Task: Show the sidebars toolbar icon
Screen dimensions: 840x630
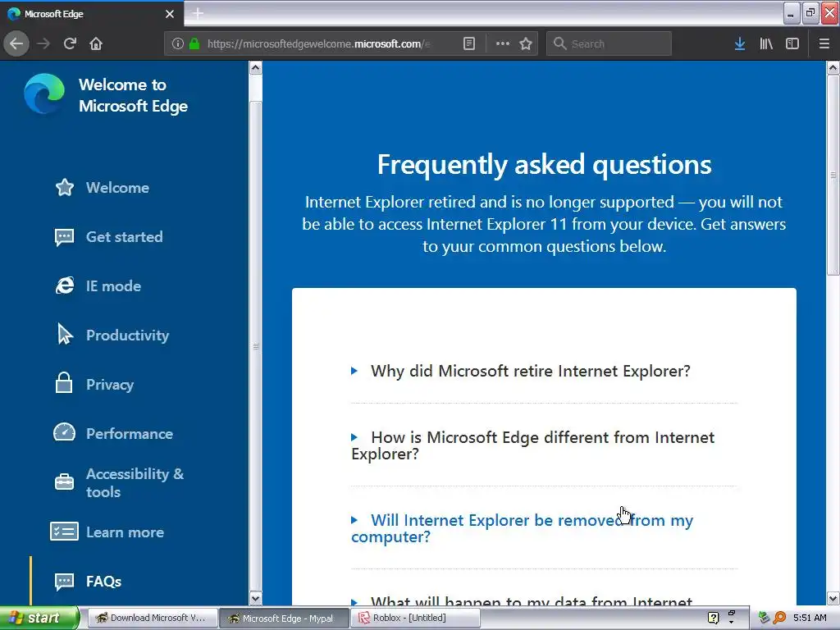Action: pyautogui.click(x=792, y=43)
